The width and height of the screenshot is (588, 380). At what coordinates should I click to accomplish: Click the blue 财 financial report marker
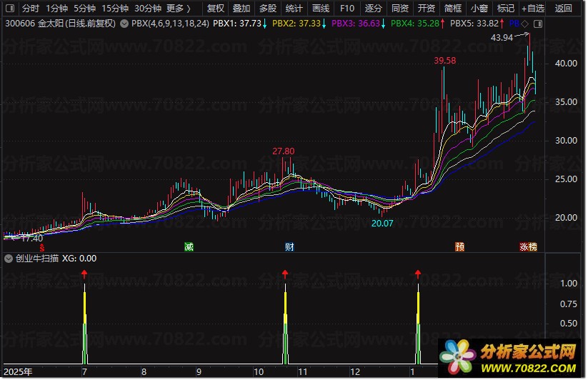pos(289,246)
